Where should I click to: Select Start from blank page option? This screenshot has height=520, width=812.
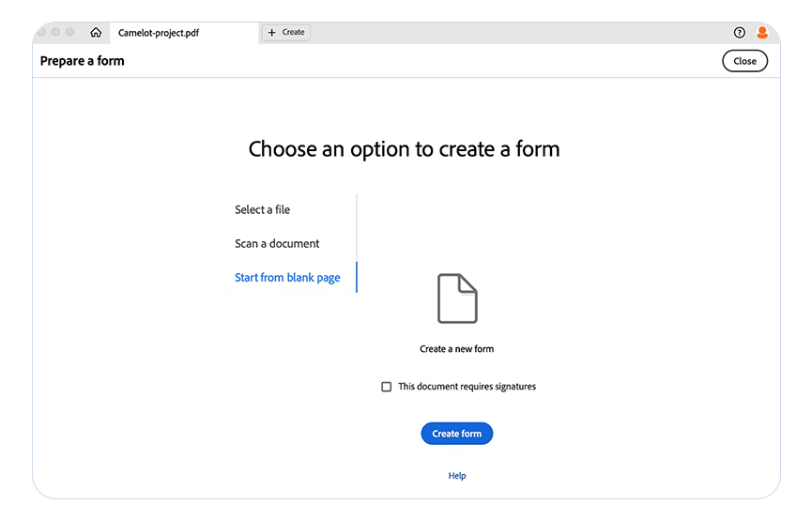287,278
